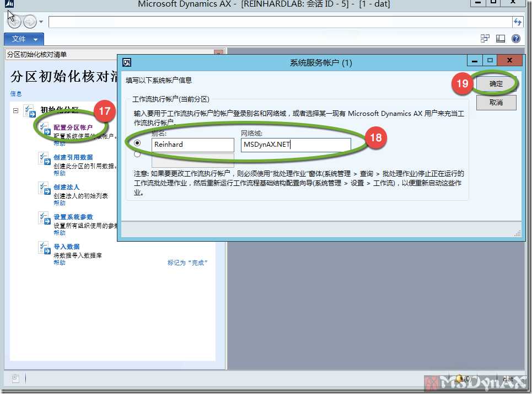
Task: Click the 配置分区帐户 task icon
Action: [x=45, y=129]
